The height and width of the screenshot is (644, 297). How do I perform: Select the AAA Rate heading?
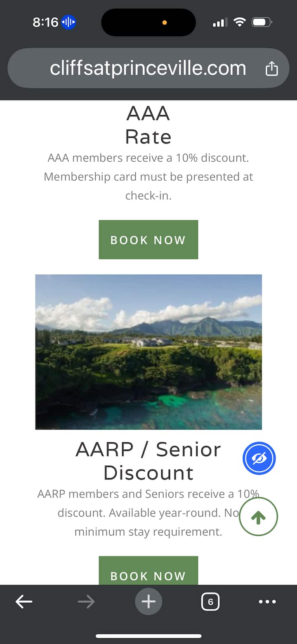click(x=148, y=125)
